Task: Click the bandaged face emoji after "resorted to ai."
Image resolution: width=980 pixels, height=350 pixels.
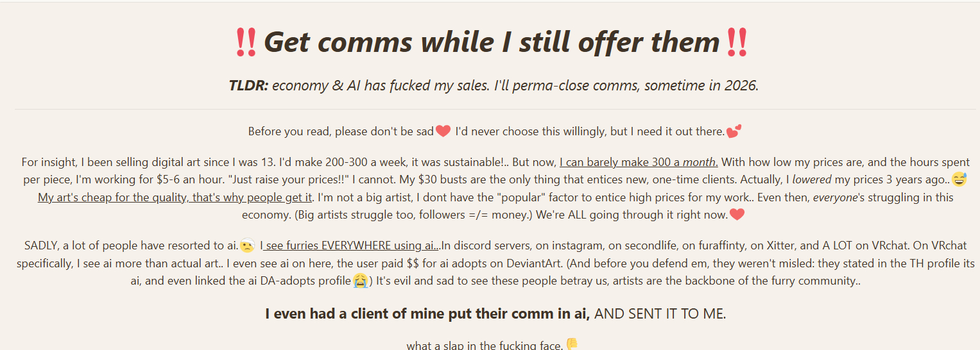Action: 248,246
